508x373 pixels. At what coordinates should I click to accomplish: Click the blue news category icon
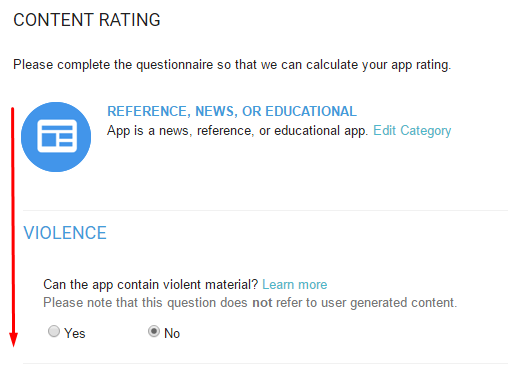[x=56, y=137]
